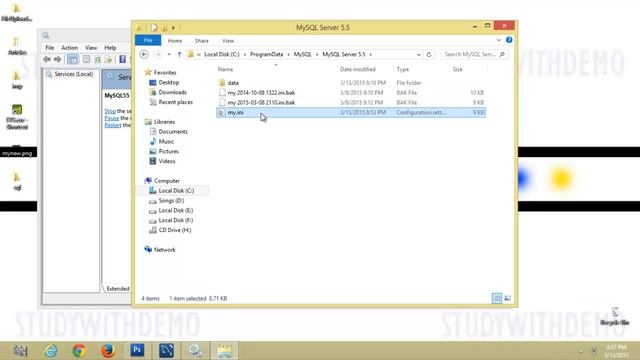Open View menu in Services window
The image size is (640, 360).
click(x=91, y=48)
